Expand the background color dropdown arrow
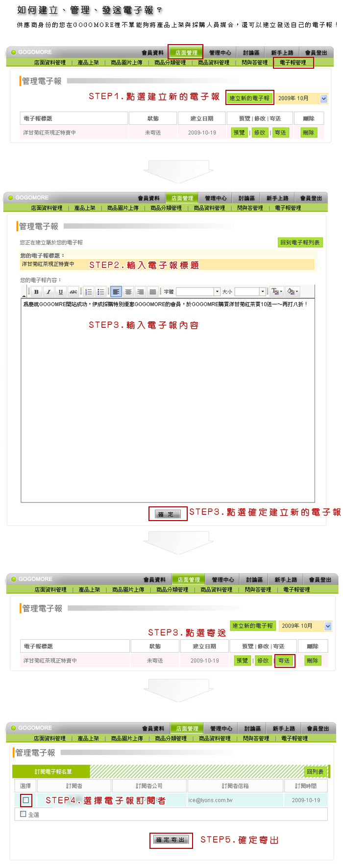343x868 pixels. coord(297,291)
